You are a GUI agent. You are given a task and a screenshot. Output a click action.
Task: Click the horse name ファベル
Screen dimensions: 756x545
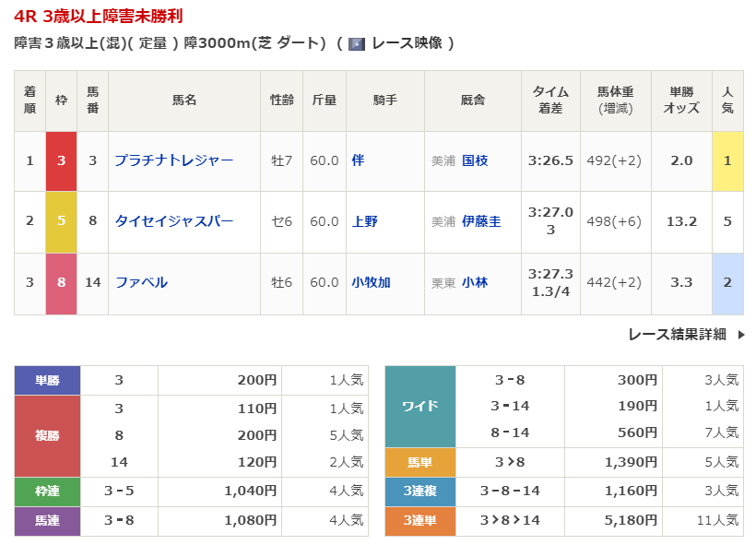tap(141, 282)
